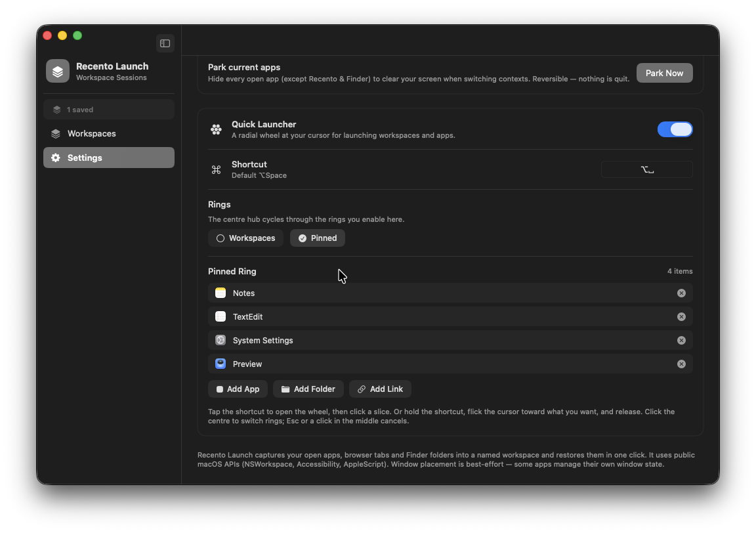This screenshot has width=756, height=533.
Task: Click the System Settings gear app icon
Action: point(220,340)
